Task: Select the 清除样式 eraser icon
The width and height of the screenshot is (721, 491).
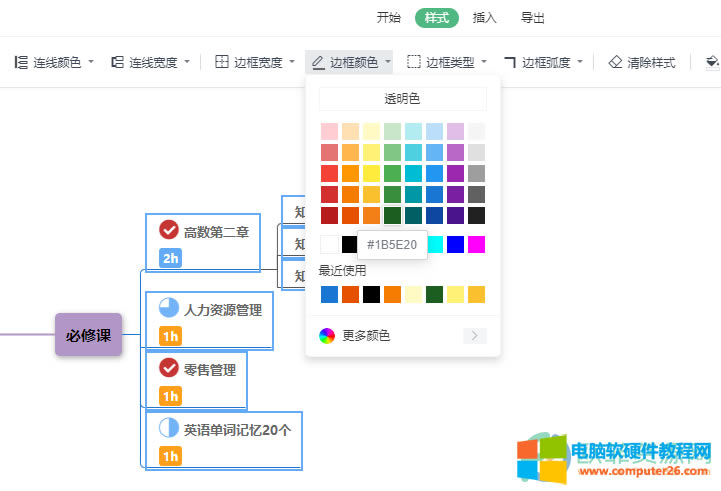Action: (x=615, y=62)
